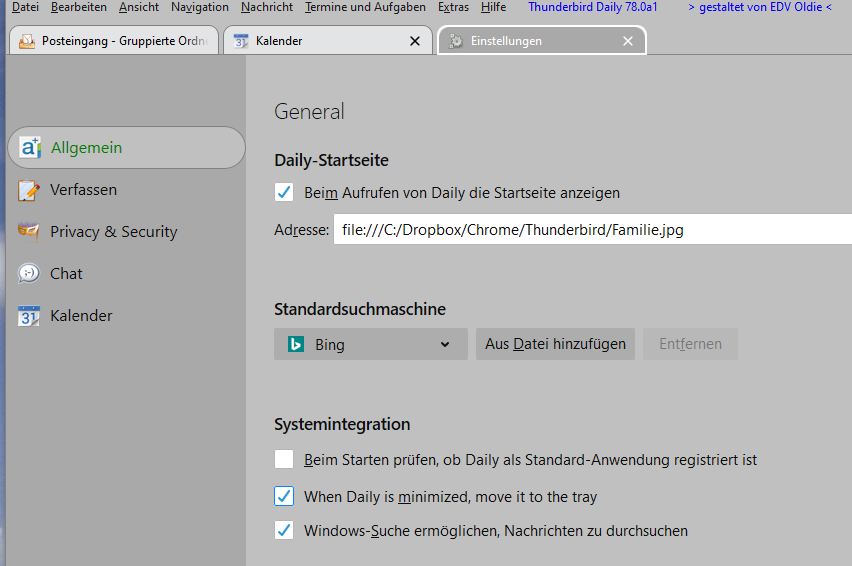This screenshot has height=566, width=852.
Task: Click the Einstellungen tab gear icon
Action: tap(456, 41)
